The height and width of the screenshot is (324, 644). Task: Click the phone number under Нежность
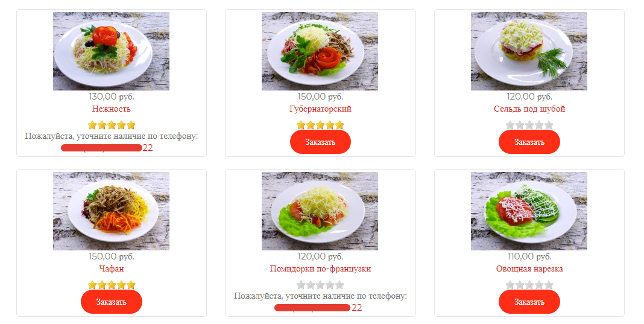pos(107,148)
